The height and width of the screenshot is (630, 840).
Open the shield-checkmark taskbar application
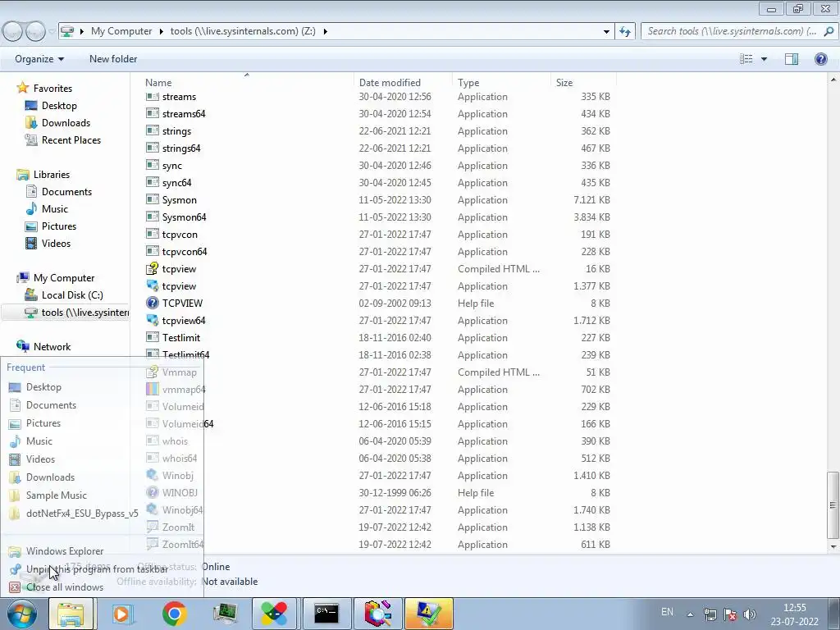428,614
